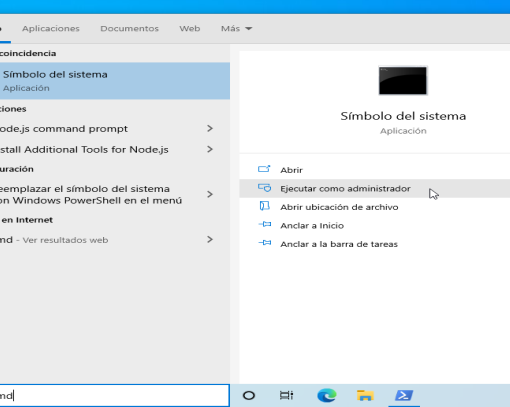Switch to PowerShell on the taskbar
The height and width of the screenshot is (407, 510).
tap(404, 396)
